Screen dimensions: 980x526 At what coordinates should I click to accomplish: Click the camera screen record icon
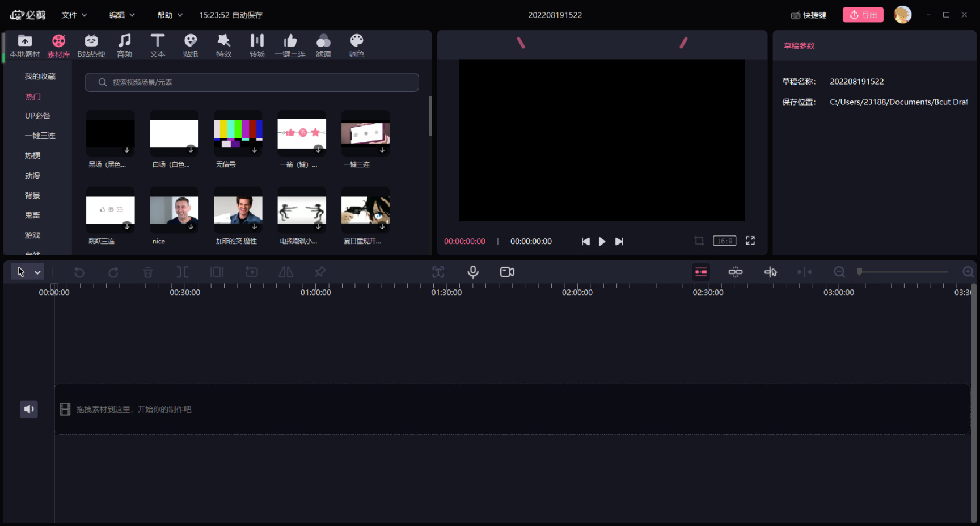(507, 272)
